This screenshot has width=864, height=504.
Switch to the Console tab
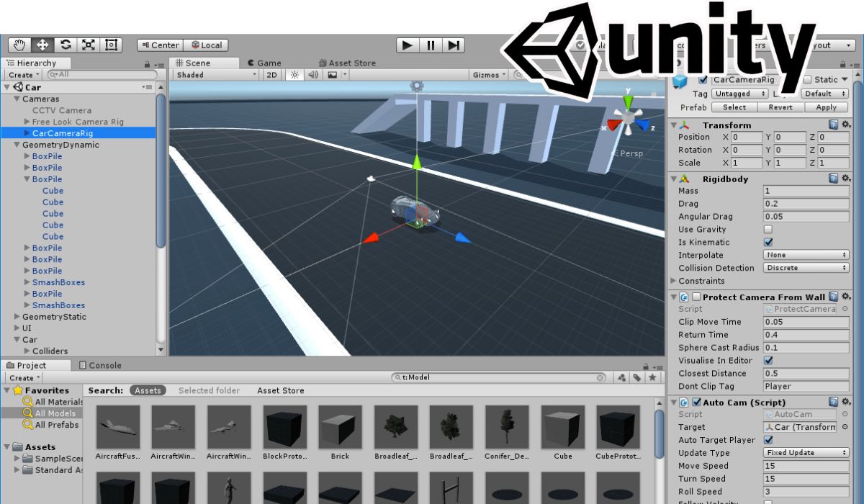100,365
